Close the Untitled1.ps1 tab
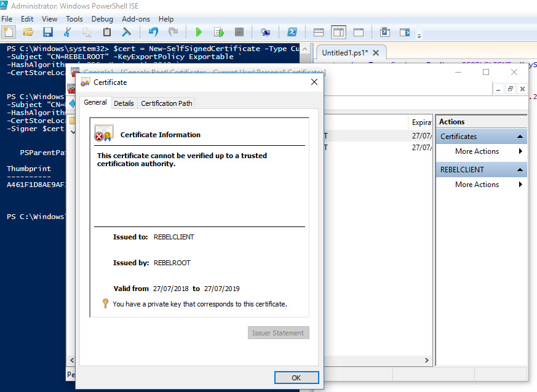 click(x=376, y=53)
